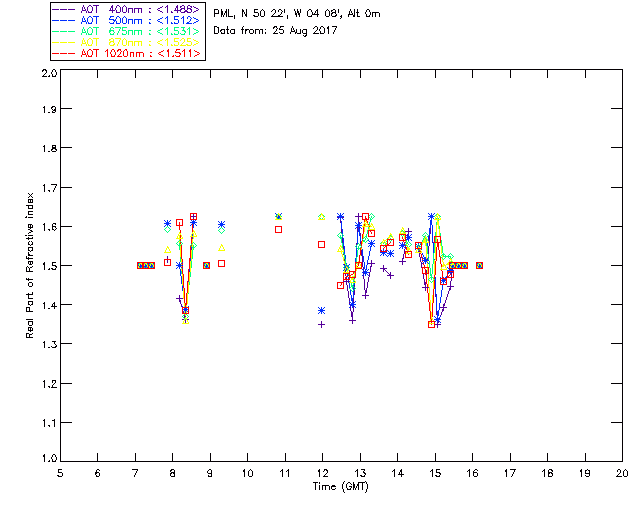Click the 'Time (GMT)' axis label
The width and height of the screenshot is (640, 512).
click(341, 487)
